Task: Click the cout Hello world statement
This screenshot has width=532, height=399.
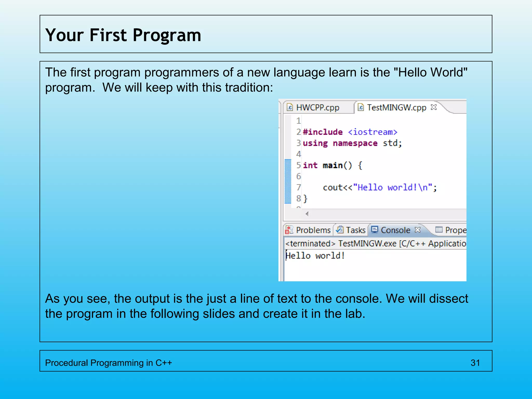Action: coord(380,187)
